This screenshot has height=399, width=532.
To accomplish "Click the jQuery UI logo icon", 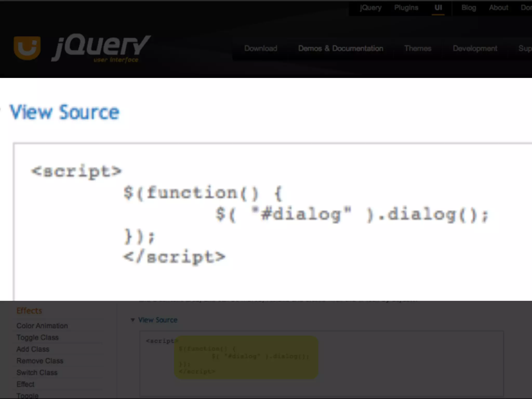I will coord(27,48).
